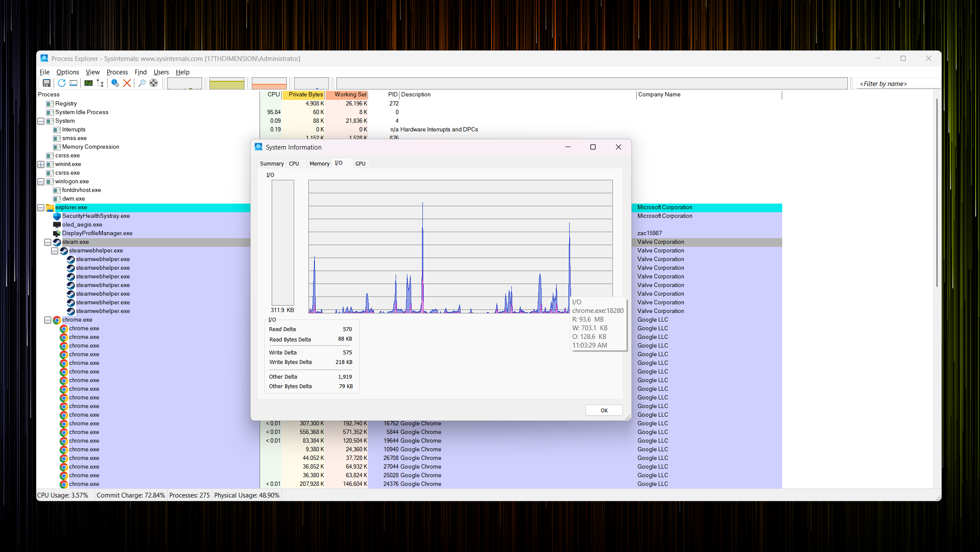Collapse the winlogon.exe tree node
This screenshot has width=980, height=552.
[x=41, y=182]
